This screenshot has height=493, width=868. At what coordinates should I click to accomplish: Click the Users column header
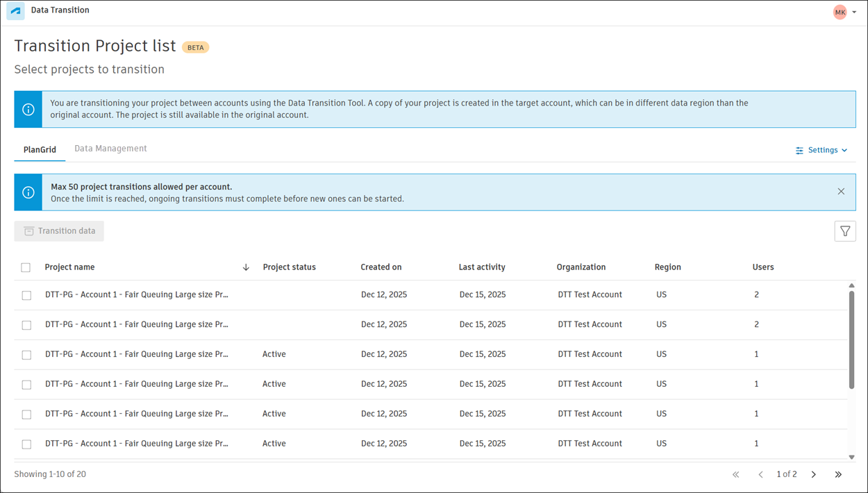[x=763, y=267]
